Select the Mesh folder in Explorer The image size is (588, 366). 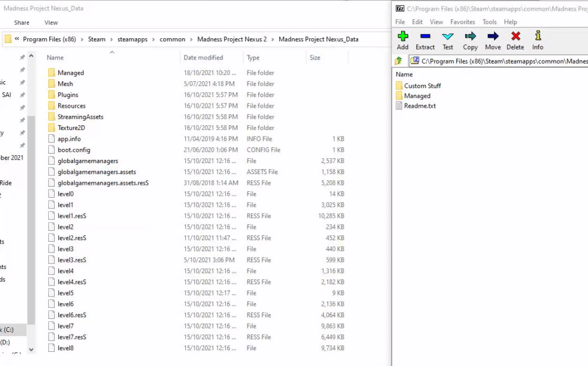pyautogui.click(x=61, y=84)
